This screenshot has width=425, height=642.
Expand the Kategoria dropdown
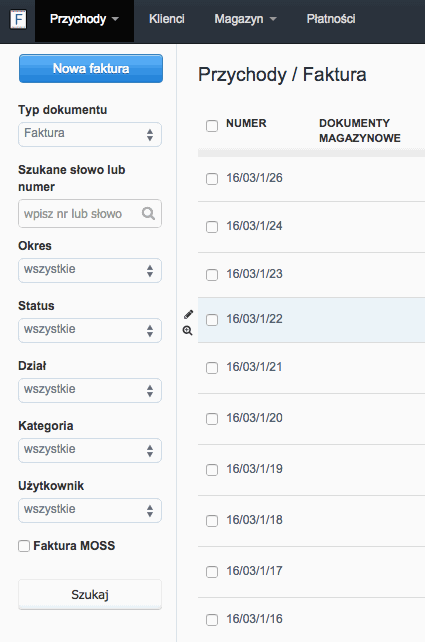coord(90,450)
